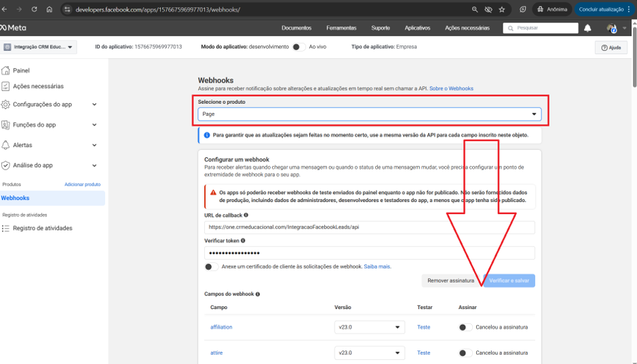637x364 pixels.
Task: Open the Selecione o produto Page dropdown
Action: point(370,114)
